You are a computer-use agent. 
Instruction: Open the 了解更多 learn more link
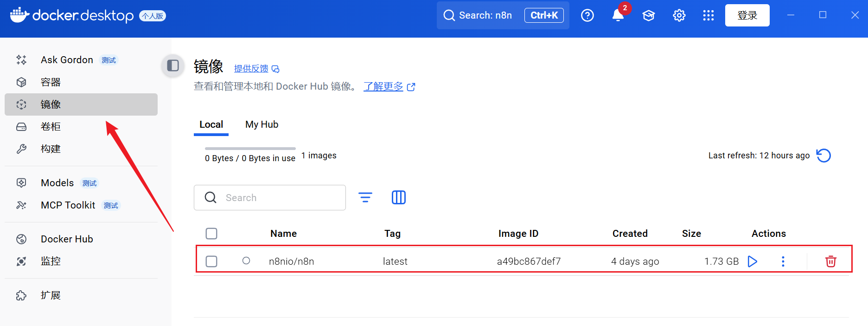[389, 86]
